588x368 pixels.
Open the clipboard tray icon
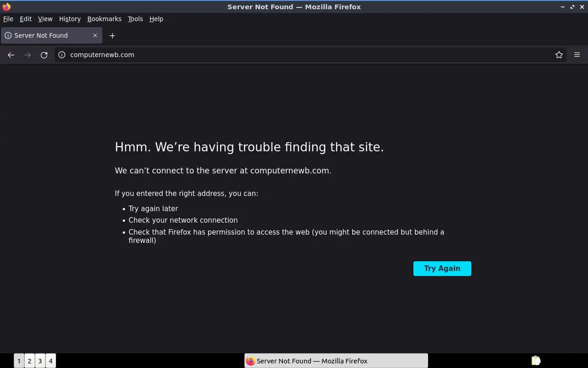[x=536, y=361]
